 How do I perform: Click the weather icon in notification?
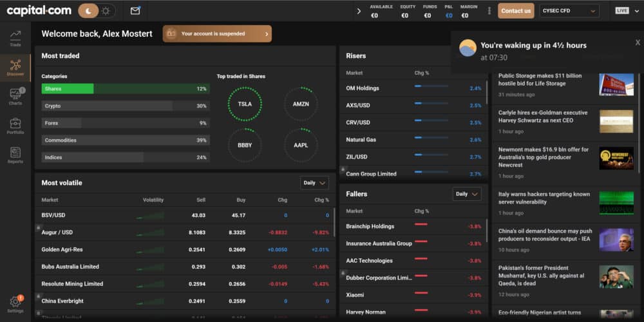pyautogui.click(x=468, y=48)
